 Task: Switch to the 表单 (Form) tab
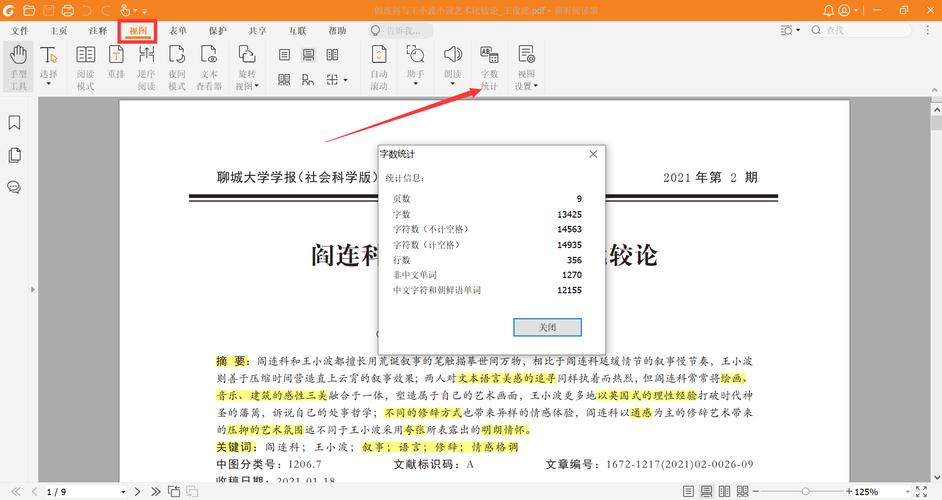point(178,31)
